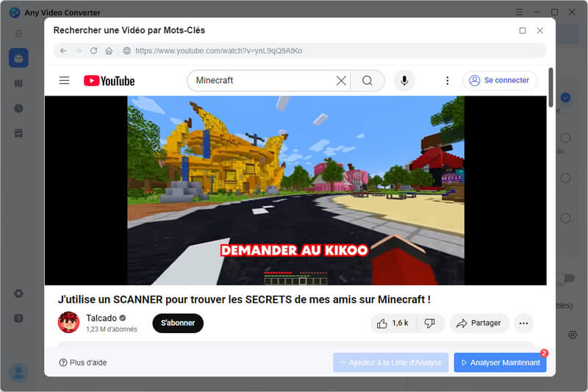Image resolution: width=588 pixels, height=392 pixels.
Task: Click Se connecter sign-in button
Action: (500, 81)
